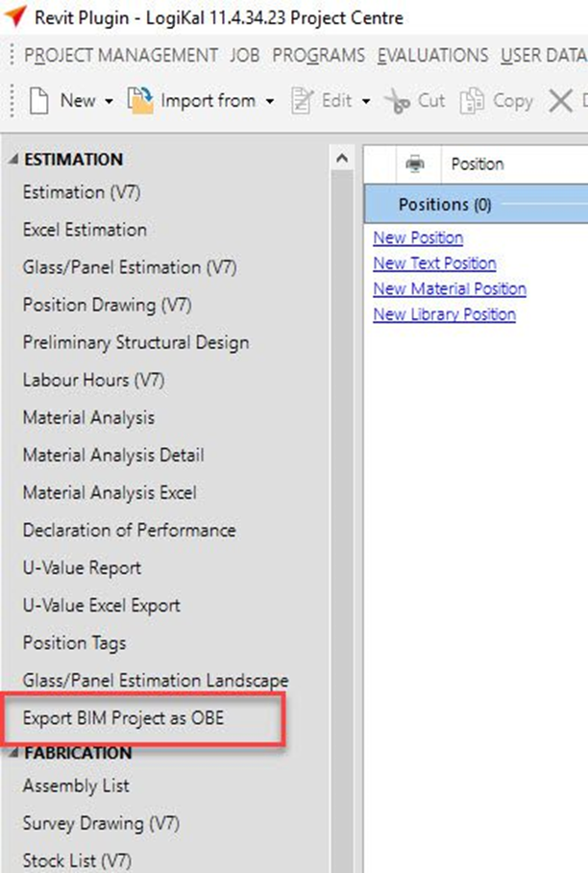Viewport: 588px width, 873px height.
Task: Click the Delete X icon in toolbar
Action: point(560,100)
